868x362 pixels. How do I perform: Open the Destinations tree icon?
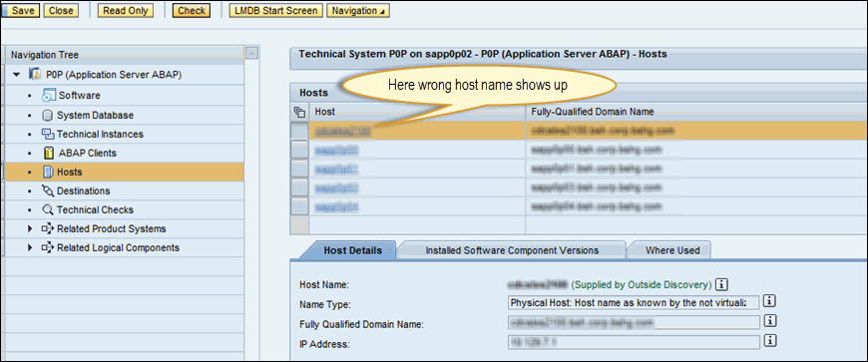click(x=48, y=190)
